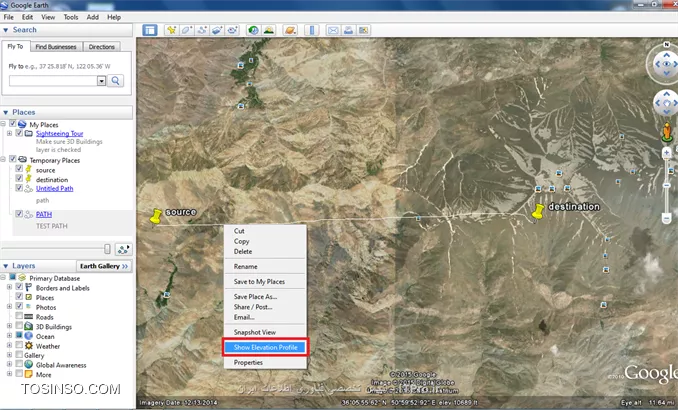This screenshot has height=410, width=678.
Task: Choose Rename in the context menu
Action: click(265, 266)
